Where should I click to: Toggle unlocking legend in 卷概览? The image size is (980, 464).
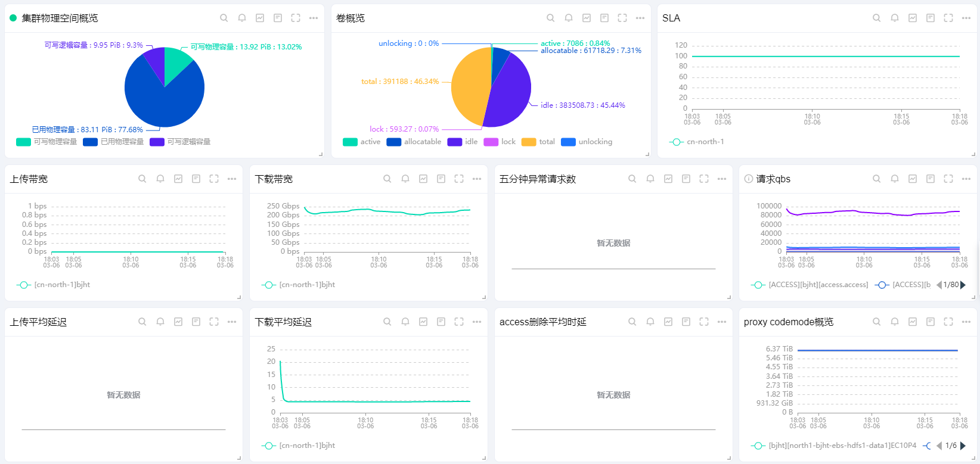587,142
